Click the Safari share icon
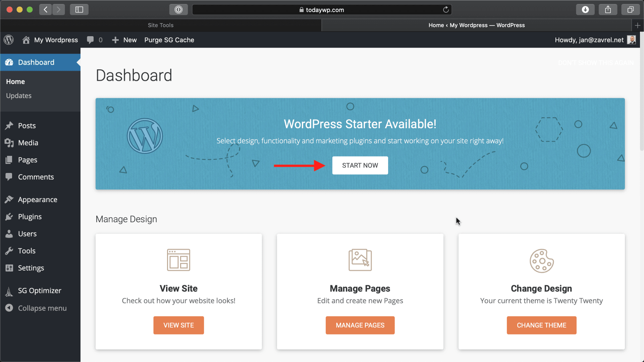 [608, 10]
